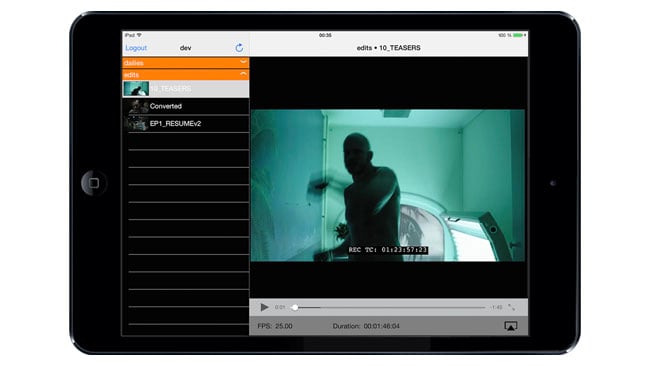Click the playback scrubber knob
The image size is (650, 366).
click(x=295, y=308)
